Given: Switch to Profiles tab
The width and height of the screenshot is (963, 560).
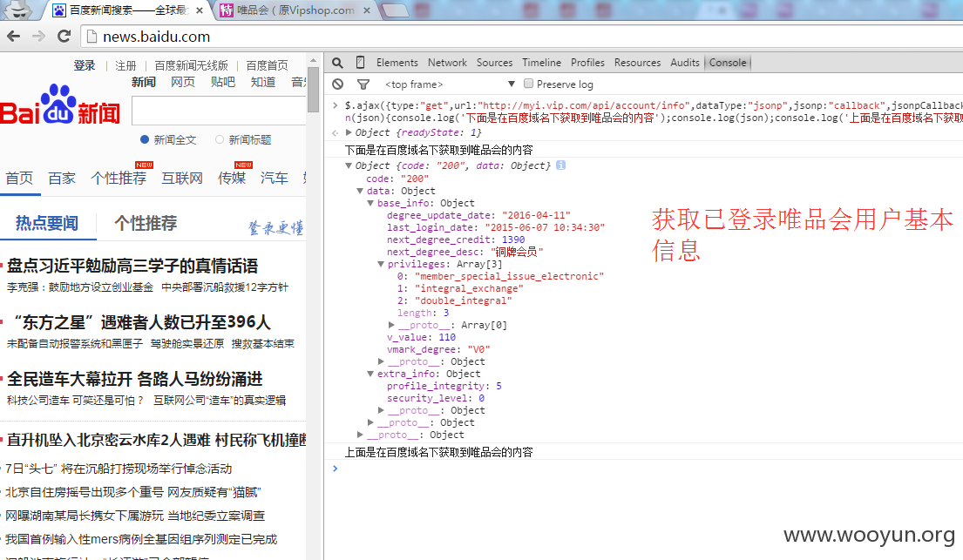Looking at the screenshot, I should click(x=587, y=63).
